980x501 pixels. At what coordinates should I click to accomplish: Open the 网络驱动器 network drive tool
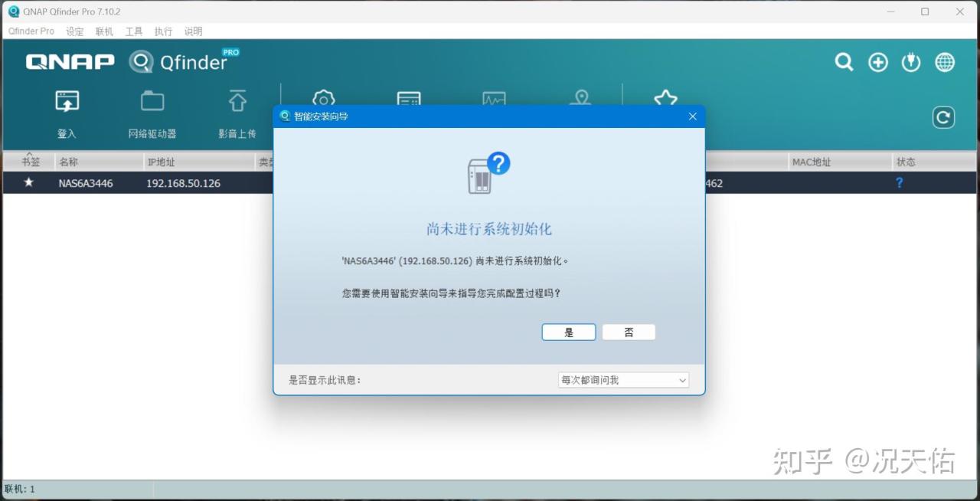click(x=152, y=101)
